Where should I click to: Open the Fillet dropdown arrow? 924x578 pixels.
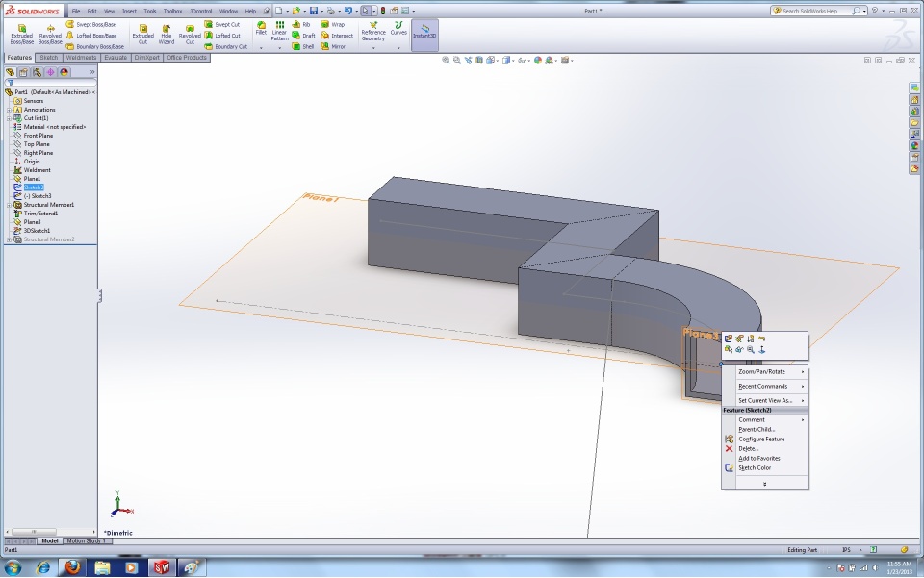(261, 48)
